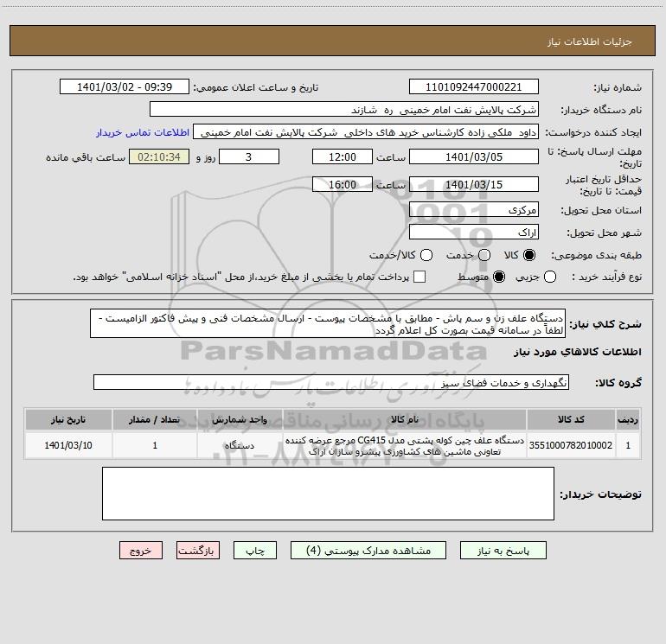Click the شرح کلی نیاز description box
The height and width of the screenshot is (644, 666).
[328, 323]
